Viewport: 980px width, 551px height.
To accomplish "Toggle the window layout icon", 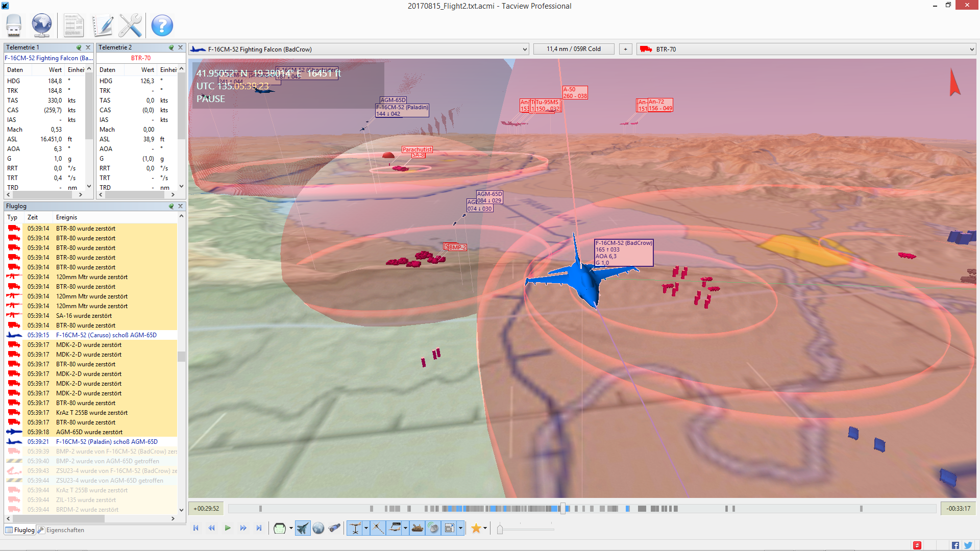I will click(x=449, y=529).
